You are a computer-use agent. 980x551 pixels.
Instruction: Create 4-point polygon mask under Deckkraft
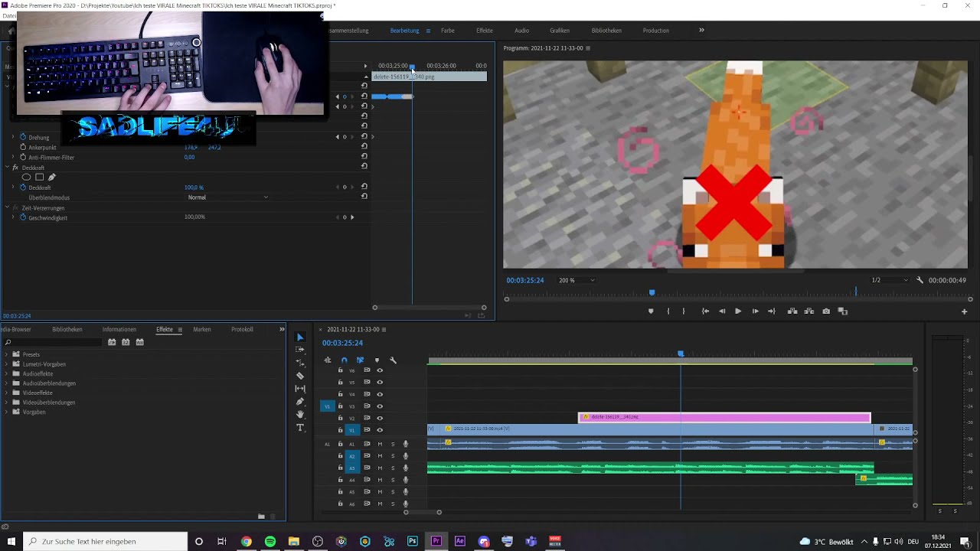point(39,177)
